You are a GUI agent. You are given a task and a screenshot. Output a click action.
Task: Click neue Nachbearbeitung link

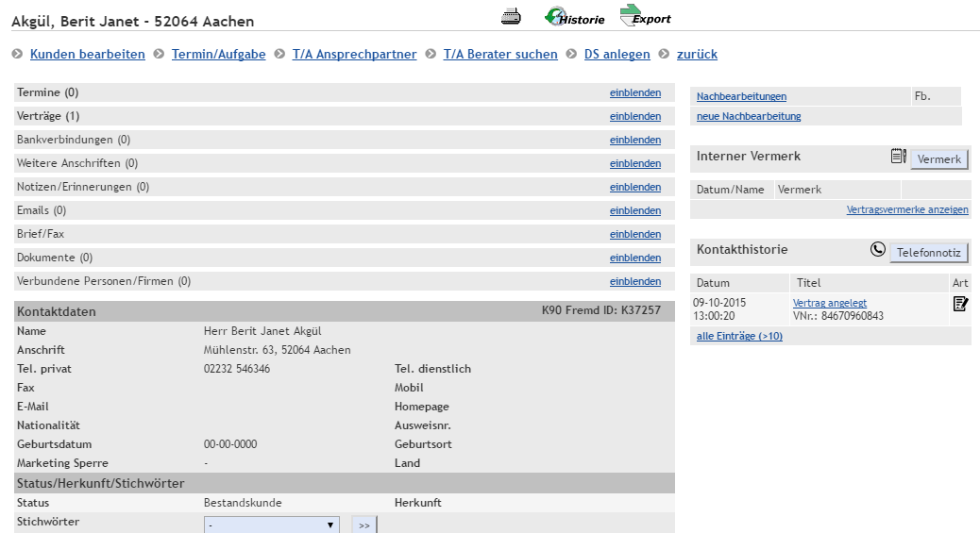click(748, 116)
